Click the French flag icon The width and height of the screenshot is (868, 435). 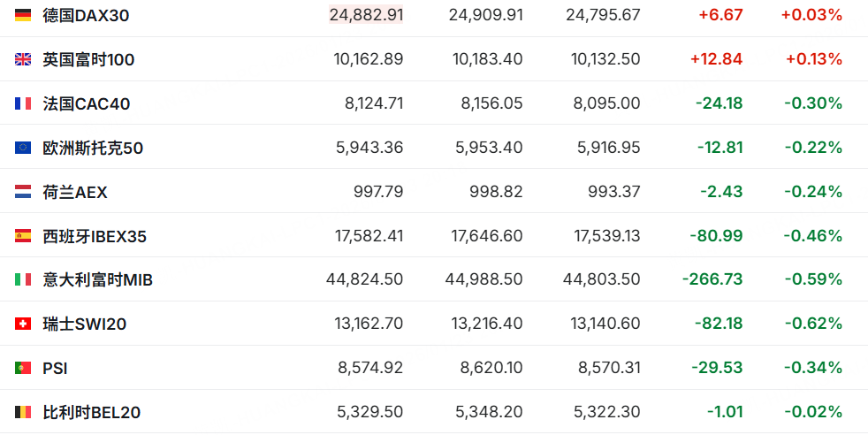pyautogui.click(x=23, y=103)
